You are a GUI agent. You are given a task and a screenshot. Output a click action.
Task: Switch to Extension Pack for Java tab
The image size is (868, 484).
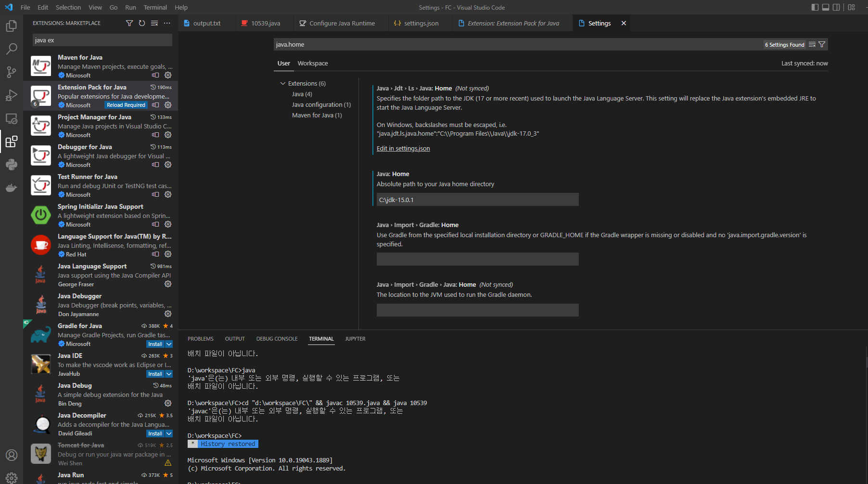pos(513,23)
